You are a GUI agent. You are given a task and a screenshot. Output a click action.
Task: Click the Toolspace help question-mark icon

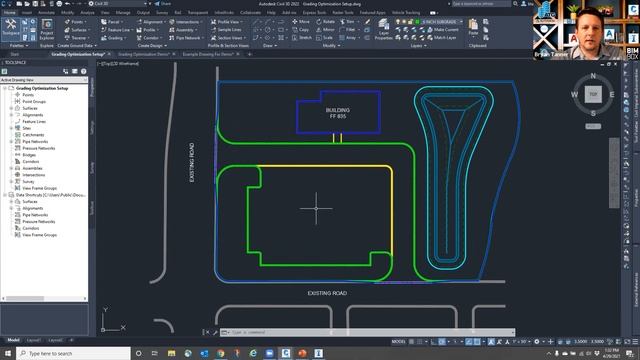click(x=83, y=71)
